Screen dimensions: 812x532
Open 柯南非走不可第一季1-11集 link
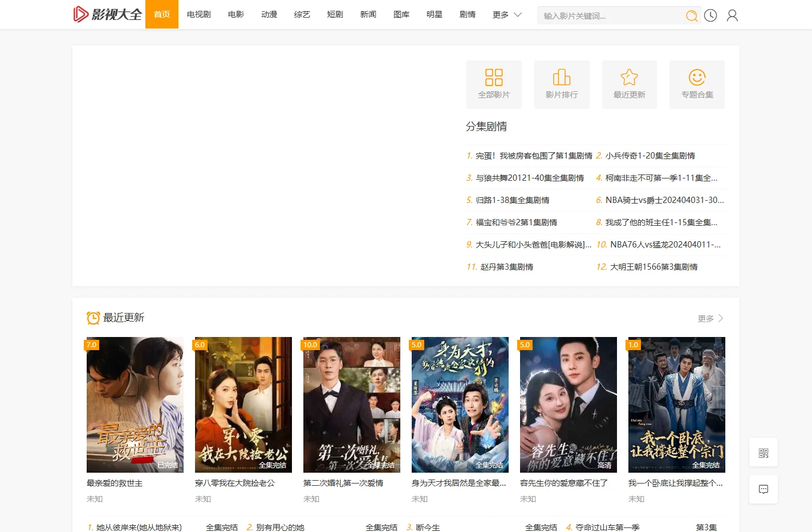pos(661,178)
